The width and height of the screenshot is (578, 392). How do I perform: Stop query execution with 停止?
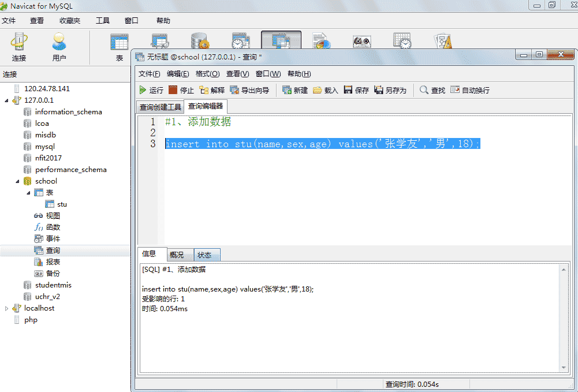[181, 90]
